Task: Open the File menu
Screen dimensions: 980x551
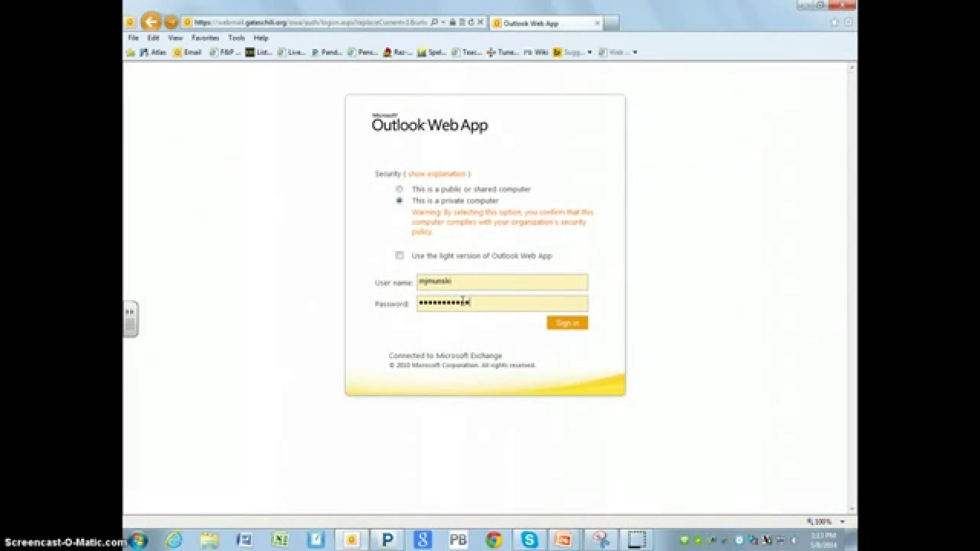Action: click(x=133, y=37)
